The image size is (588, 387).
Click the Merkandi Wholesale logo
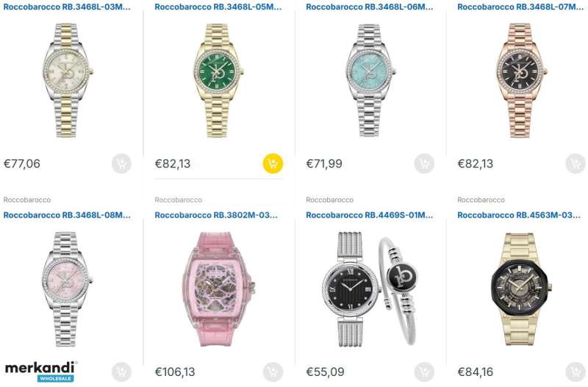pos(41,372)
